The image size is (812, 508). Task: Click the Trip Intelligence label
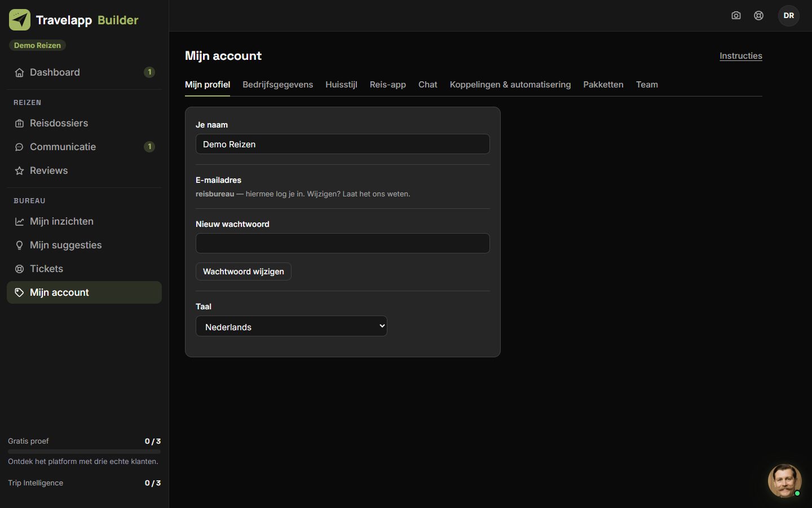pos(36,483)
